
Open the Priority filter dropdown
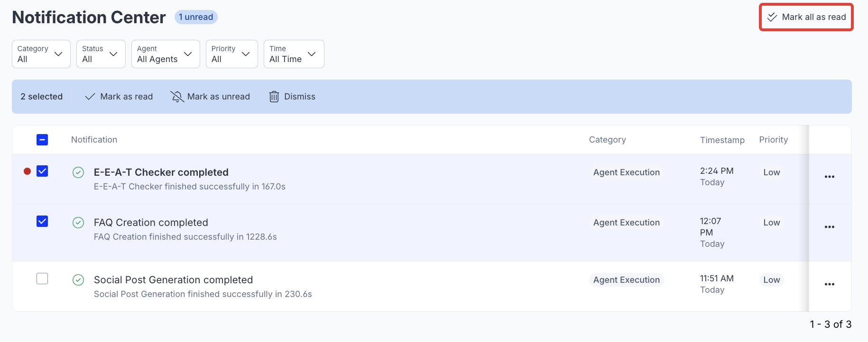tap(232, 54)
